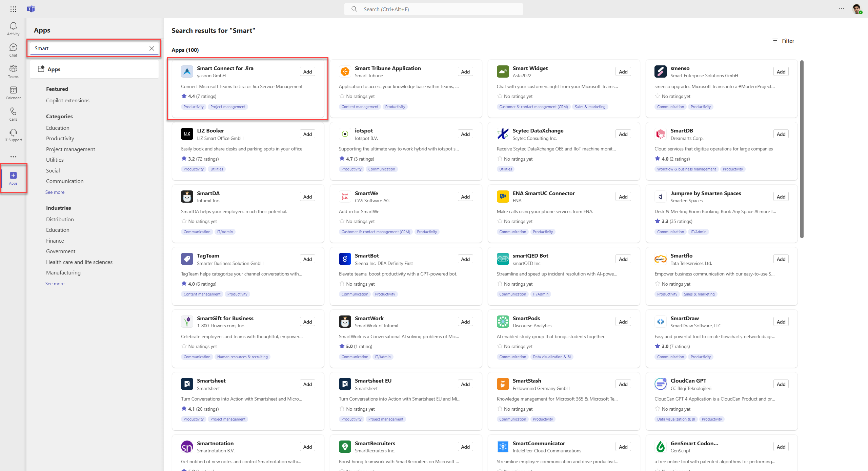Click the Smart Widget app logo
Image resolution: width=868 pixels, height=471 pixels.
click(503, 71)
